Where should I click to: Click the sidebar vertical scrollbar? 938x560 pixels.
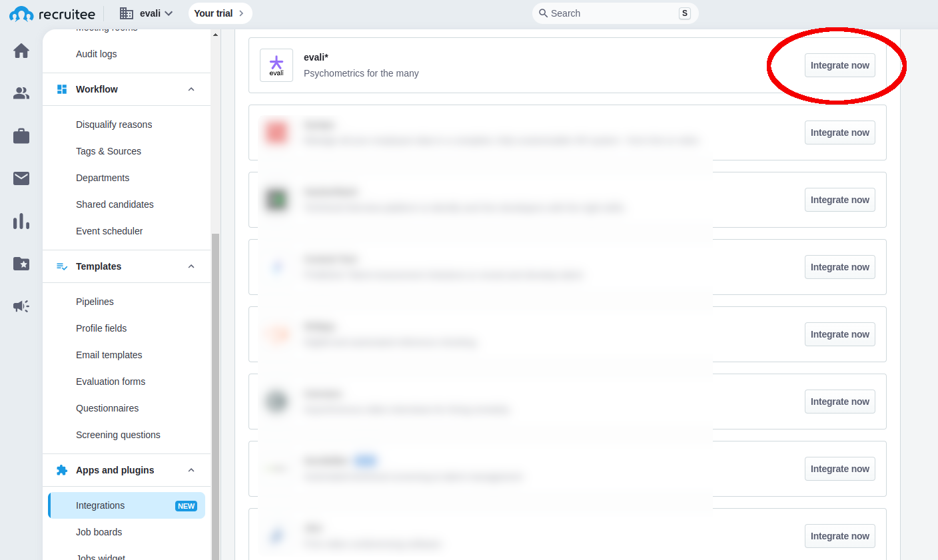tap(215, 393)
